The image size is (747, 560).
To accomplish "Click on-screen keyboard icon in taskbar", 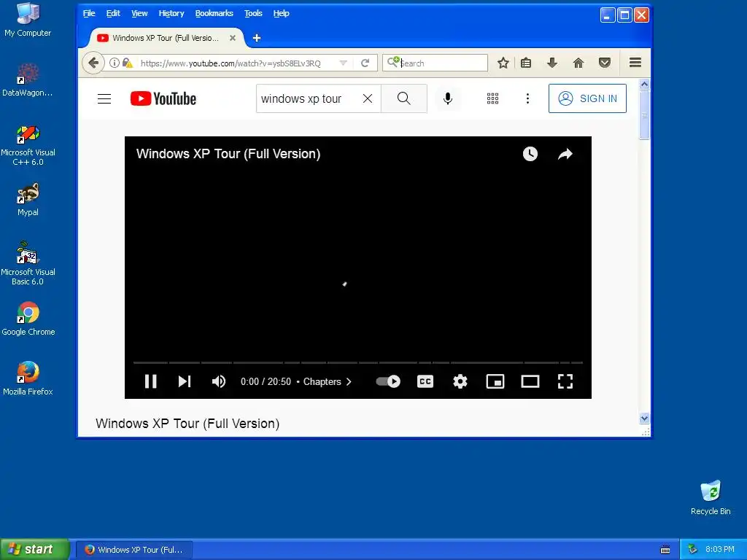I will 665,550.
